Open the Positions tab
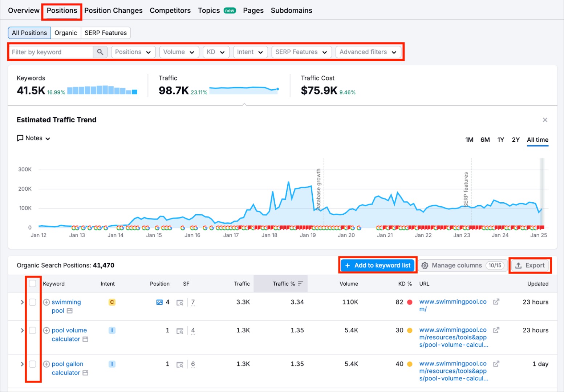Screen dimensions: 564x392 click(62, 11)
